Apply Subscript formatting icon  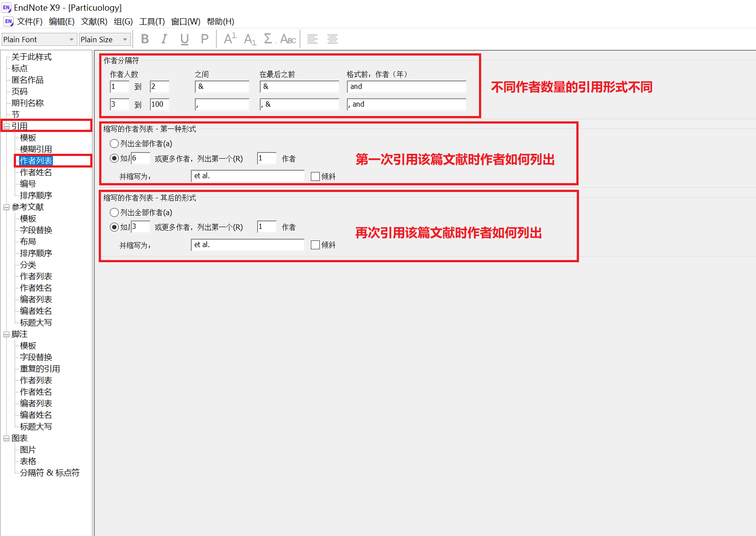coord(250,39)
